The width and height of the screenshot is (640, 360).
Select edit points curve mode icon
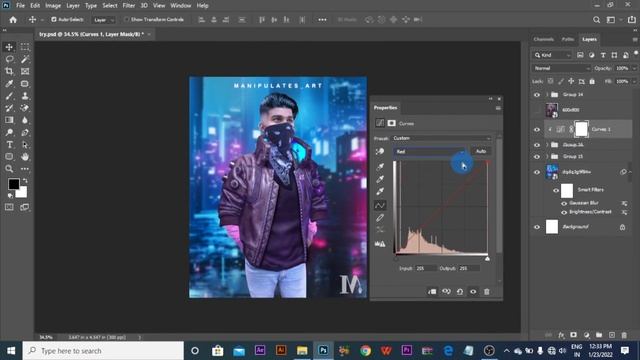pyautogui.click(x=380, y=205)
